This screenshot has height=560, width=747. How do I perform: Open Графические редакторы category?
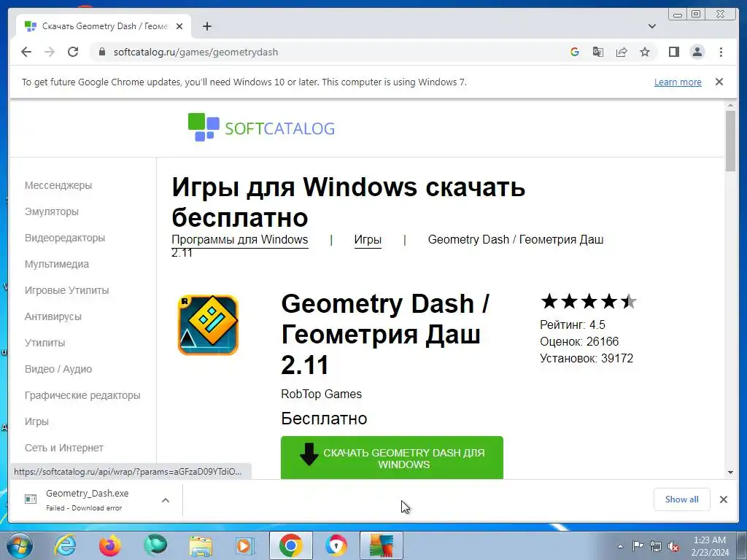point(82,394)
